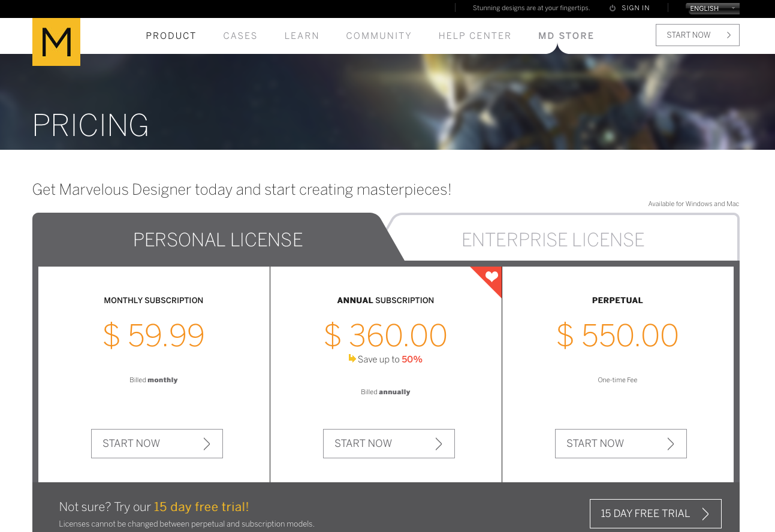Viewport: 775px width, 532px height.
Task: Click the Pricing page title
Action: (x=91, y=126)
